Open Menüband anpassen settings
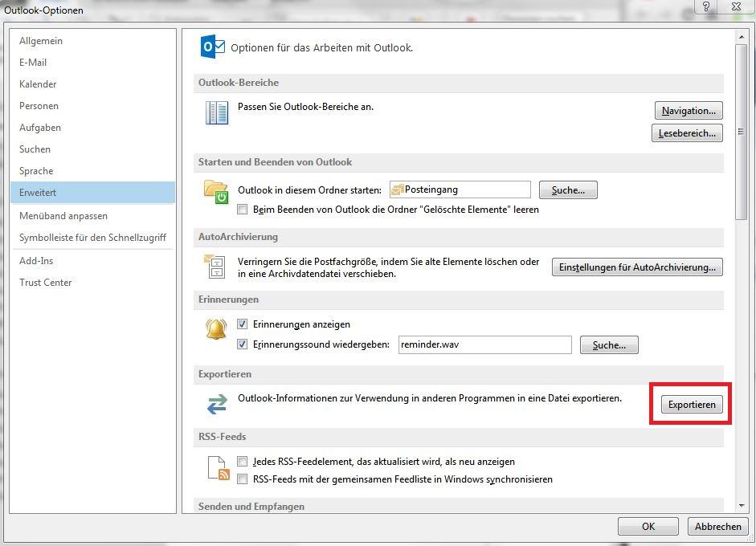756x546 pixels. click(63, 216)
